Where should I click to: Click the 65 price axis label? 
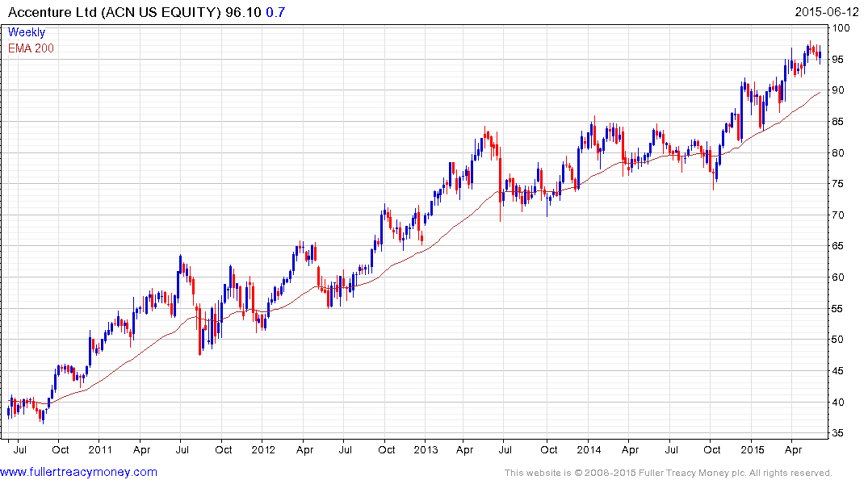point(838,245)
